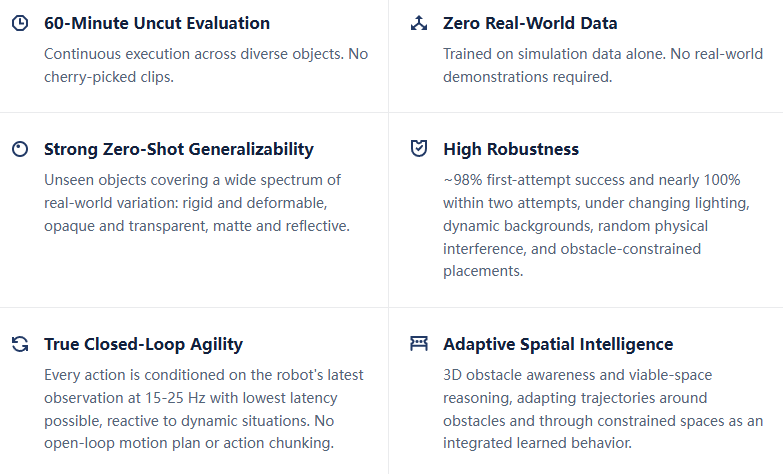Click the refresh arrows icon beside True Closed-Loop Agility
The image size is (783, 474).
point(20,344)
